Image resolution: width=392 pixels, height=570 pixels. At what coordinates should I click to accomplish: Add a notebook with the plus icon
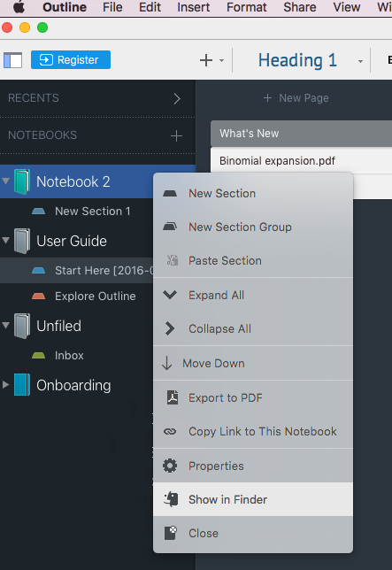tap(177, 136)
